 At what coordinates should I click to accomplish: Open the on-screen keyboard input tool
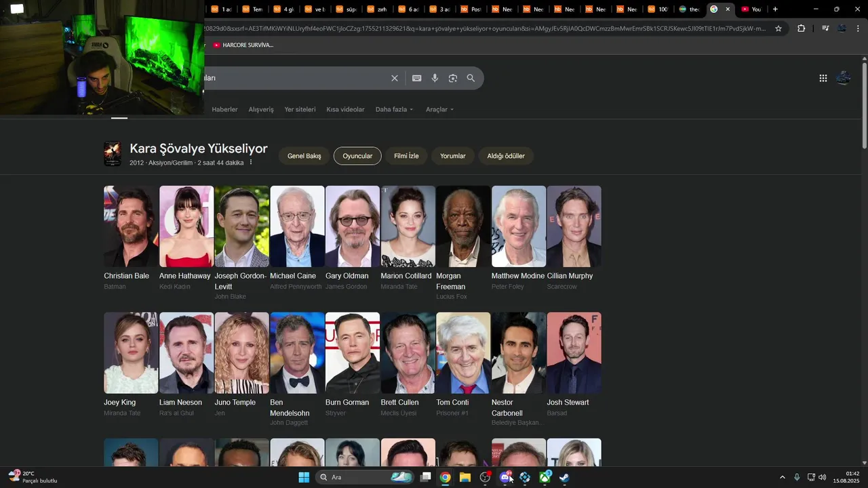(x=417, y=78)
